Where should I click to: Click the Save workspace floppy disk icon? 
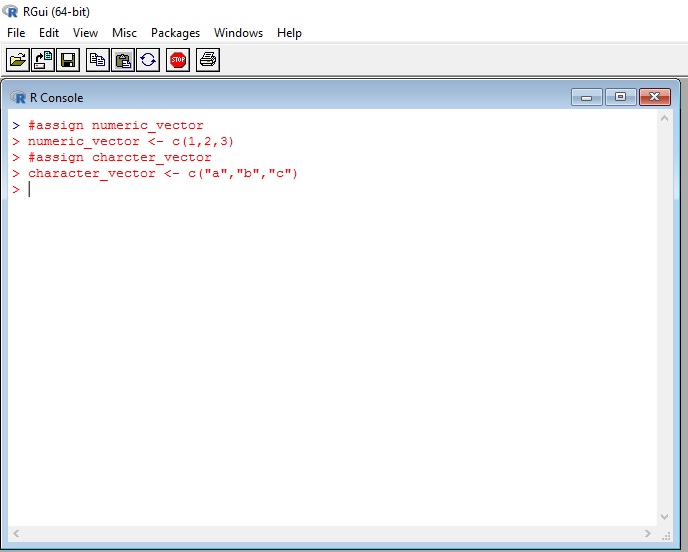pyautogui.click(x=68, y=60)
